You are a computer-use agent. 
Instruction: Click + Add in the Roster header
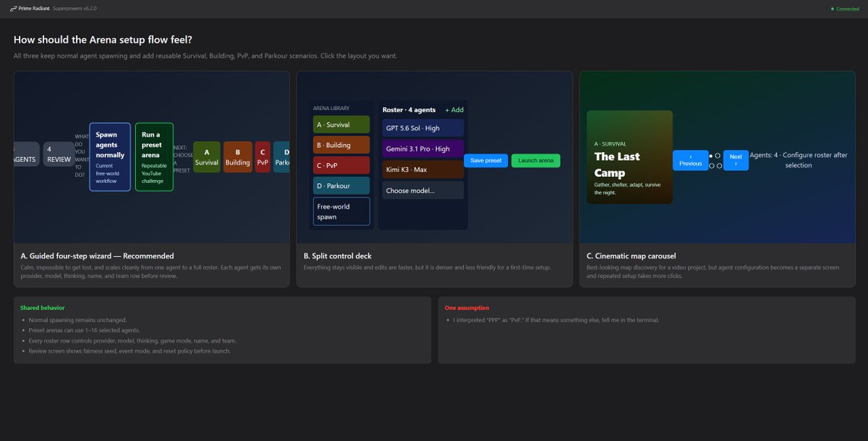click(454, 110)
